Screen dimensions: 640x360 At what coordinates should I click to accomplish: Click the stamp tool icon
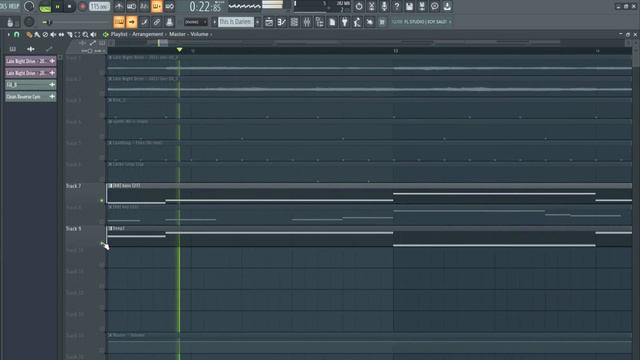[x=169, y=22]
